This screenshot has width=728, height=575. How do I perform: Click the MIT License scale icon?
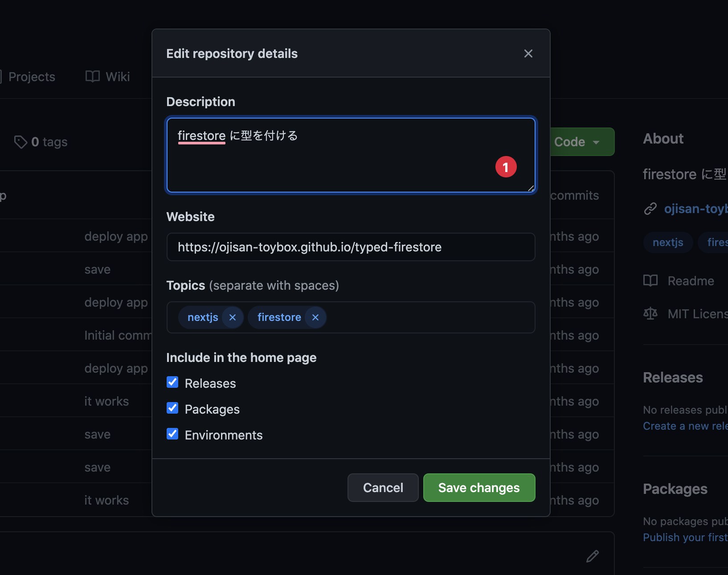point(650,314)
